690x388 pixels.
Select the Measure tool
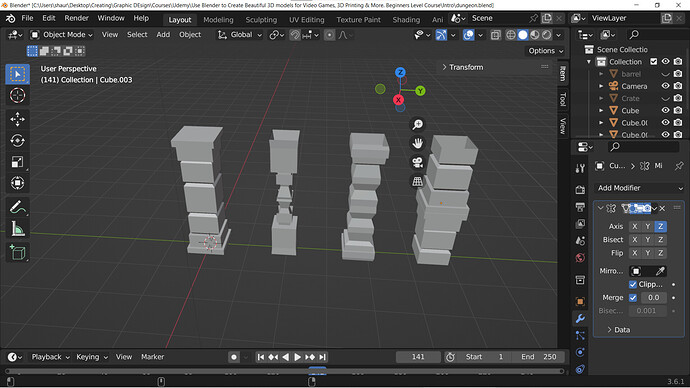pyautogui.click(x=18, y=229)
